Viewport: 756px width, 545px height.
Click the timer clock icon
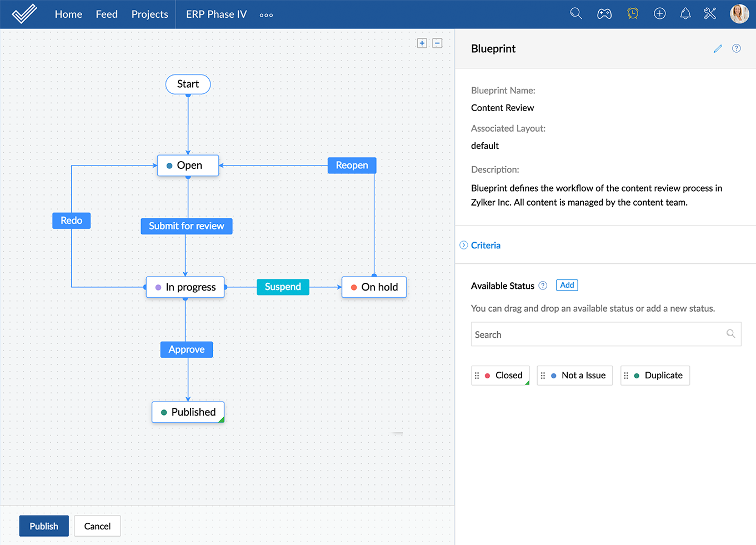(633, 14)
